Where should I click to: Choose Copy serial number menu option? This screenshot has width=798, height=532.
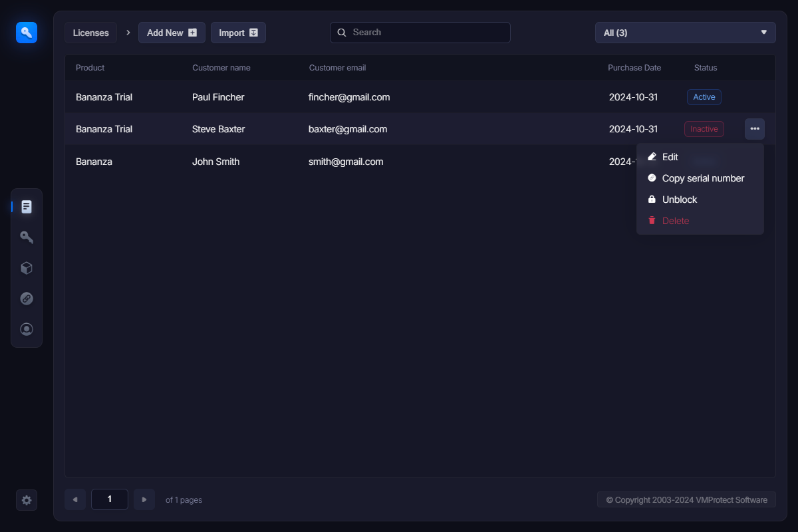tap(703, 178)
